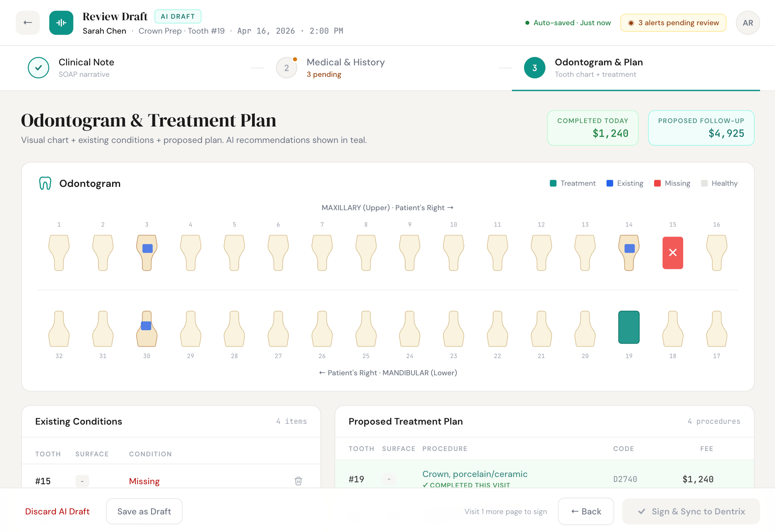775x532 pixels.
Task: Click the teal audio waveform app icon
Action: [x=61, y=23]
